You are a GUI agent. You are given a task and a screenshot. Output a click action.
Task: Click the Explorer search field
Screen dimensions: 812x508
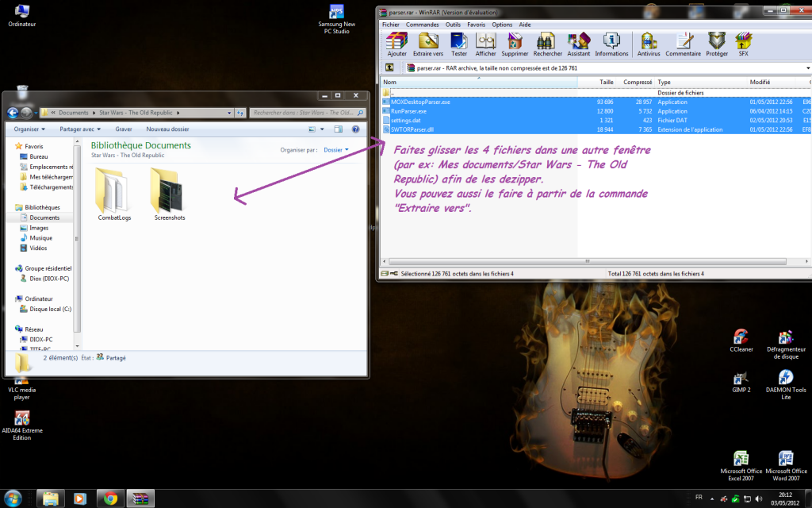pyautogui.click(x=308, y=113)
